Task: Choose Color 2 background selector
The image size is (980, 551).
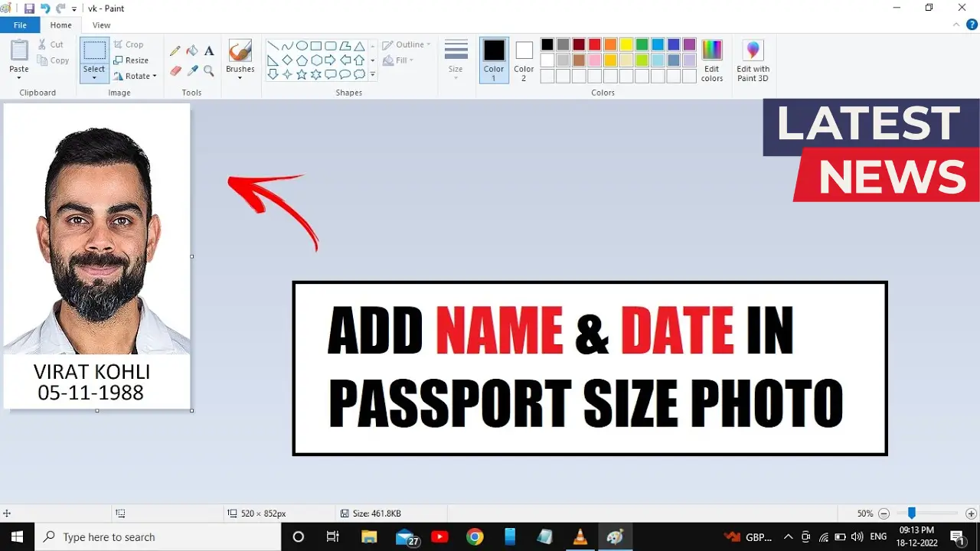Action: [524, 60]
